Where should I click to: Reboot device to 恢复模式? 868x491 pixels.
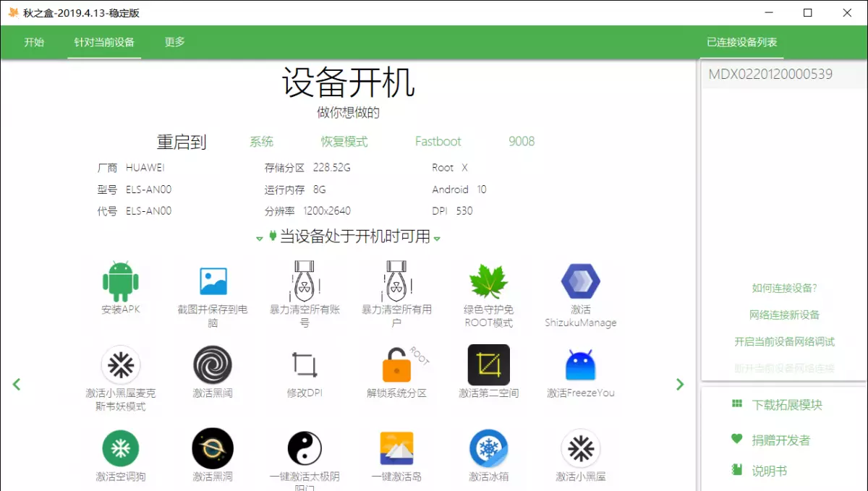click(344, 142)
